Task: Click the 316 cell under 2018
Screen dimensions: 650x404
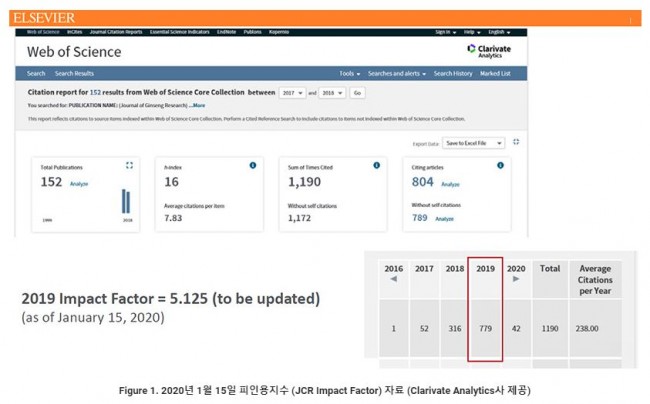Action: [x=455, y=329]
